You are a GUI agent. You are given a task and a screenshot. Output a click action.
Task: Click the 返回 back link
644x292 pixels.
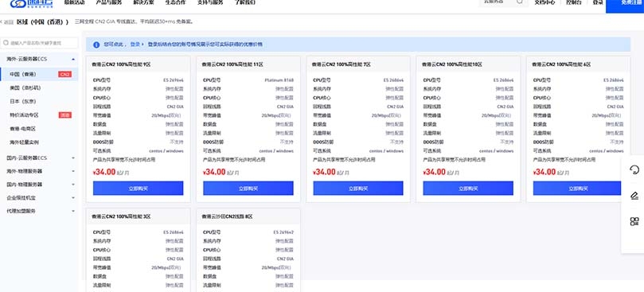[7, 22]
